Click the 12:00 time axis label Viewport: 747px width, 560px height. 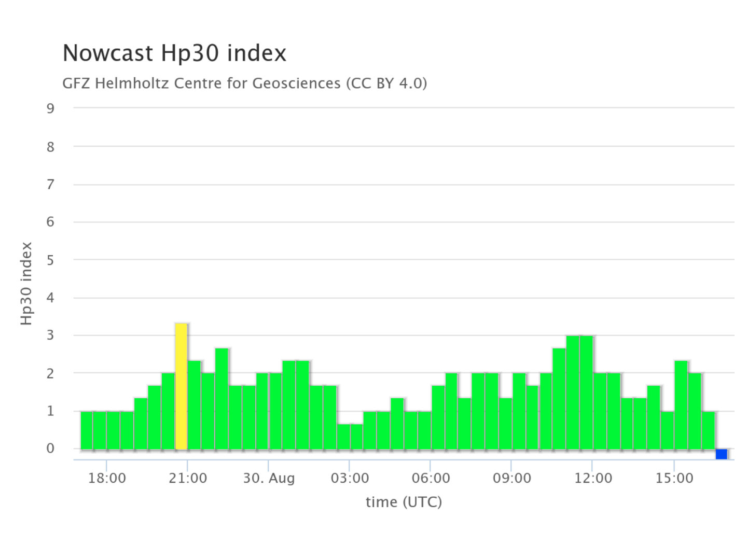593,478
